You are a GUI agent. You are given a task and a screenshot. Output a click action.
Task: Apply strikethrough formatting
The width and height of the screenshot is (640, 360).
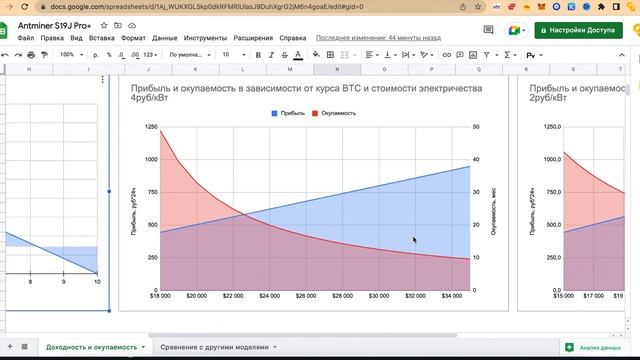(284, 55)
